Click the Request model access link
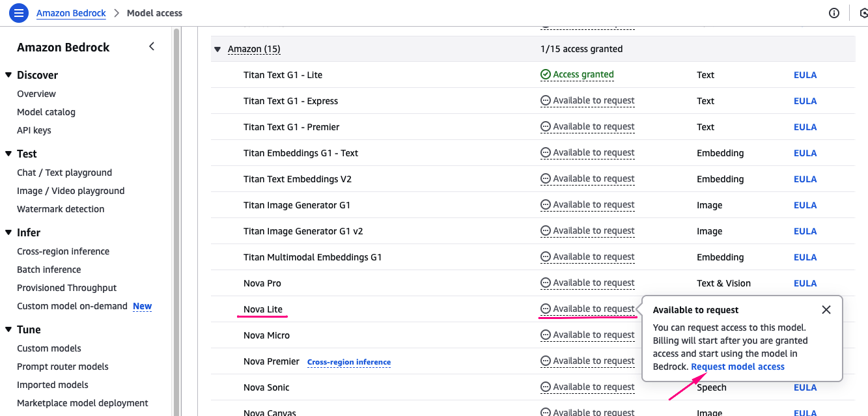The image size is (868, 416). 738,367
